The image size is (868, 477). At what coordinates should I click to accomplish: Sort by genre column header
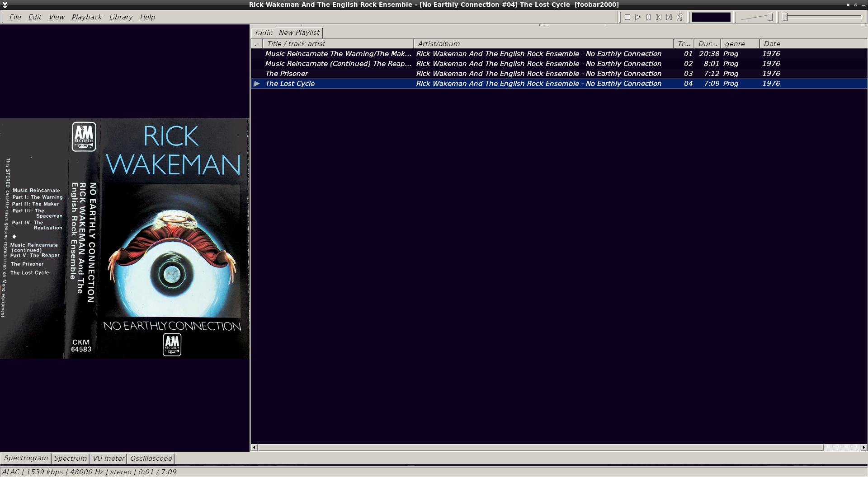tap(740, 44)
